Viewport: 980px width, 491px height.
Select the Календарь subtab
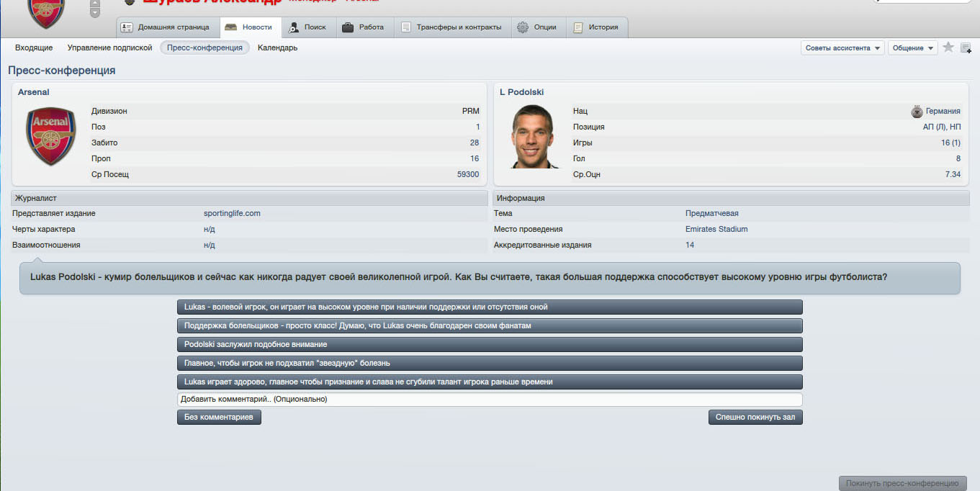(x=277, y=48)
